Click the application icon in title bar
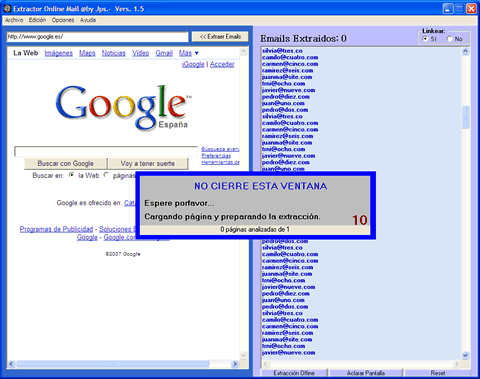 pyautogui.click(x=7, y=9)
